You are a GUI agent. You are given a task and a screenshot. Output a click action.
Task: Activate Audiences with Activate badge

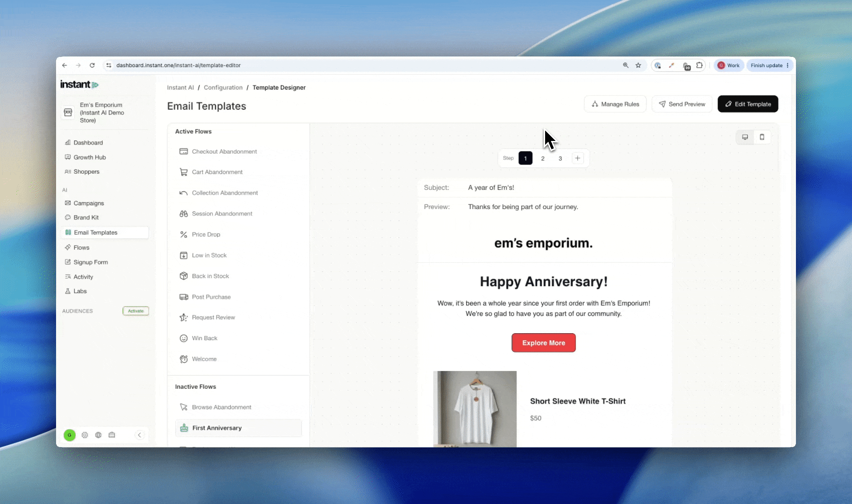coord(136,311)
